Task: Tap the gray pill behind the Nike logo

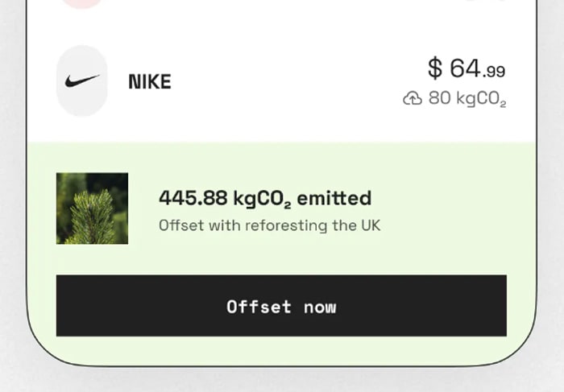Action: click(82, 80)
